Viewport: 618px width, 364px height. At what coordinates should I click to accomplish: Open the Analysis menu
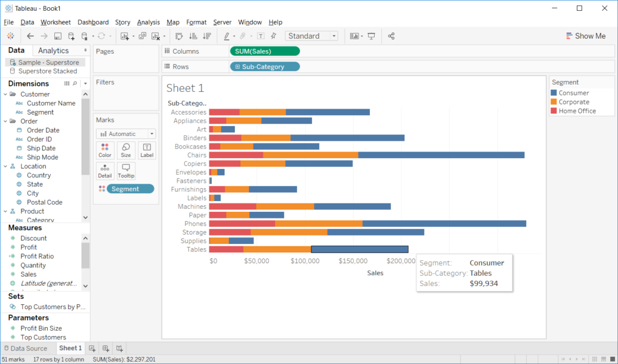click(x=148, y=22)
